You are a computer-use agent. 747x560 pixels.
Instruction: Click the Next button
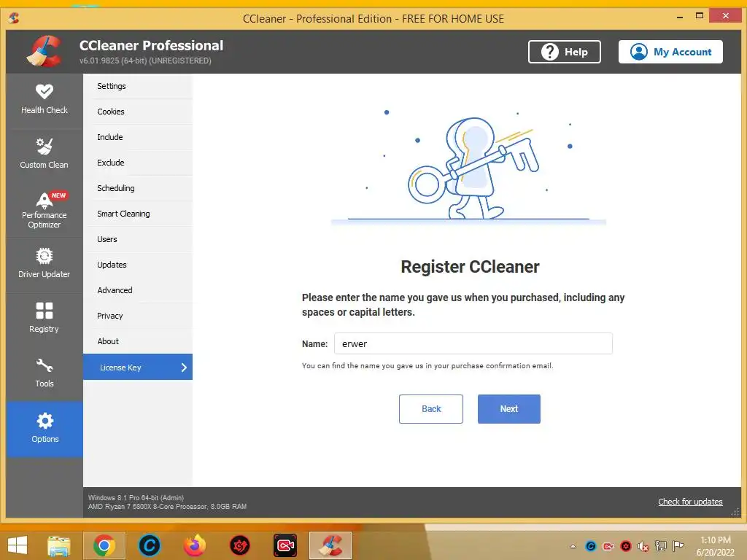pos(508,408)
